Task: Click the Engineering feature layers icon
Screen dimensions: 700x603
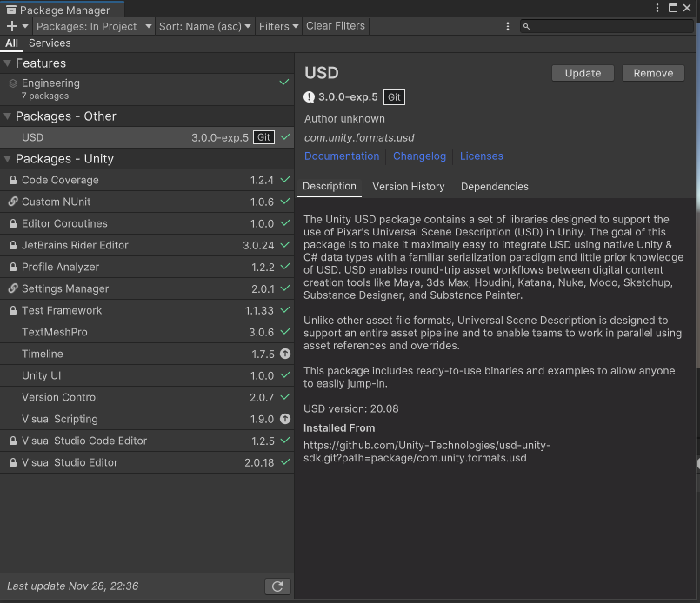Action: coord(13,83)
